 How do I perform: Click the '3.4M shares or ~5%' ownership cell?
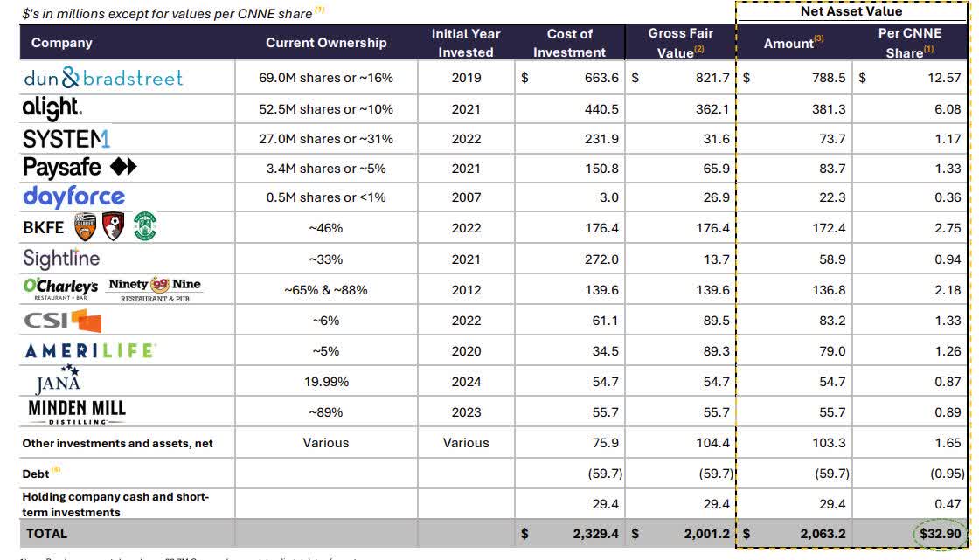tap(326, 169)
